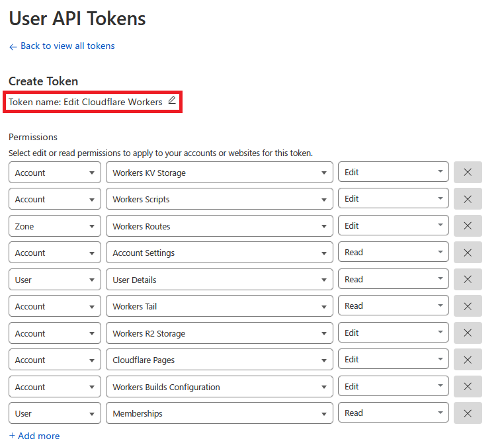Open User scope dropdown for User Details
The image size is (504, 447).
pos(55,280)
